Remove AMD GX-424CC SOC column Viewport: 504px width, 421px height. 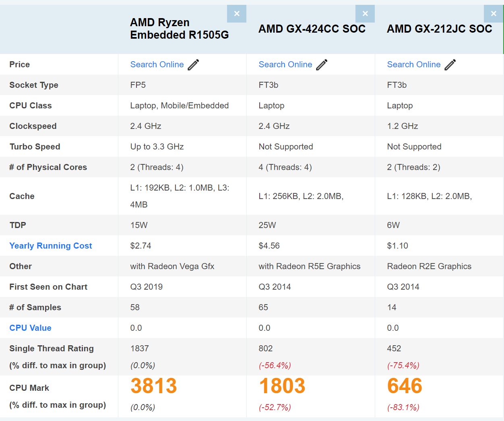click(x=365, y=14)
